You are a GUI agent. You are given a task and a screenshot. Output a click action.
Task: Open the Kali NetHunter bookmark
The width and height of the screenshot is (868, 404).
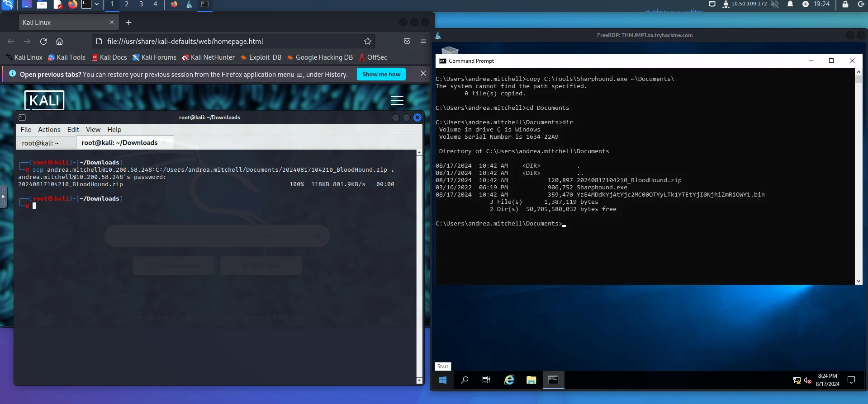click(208, 57)
